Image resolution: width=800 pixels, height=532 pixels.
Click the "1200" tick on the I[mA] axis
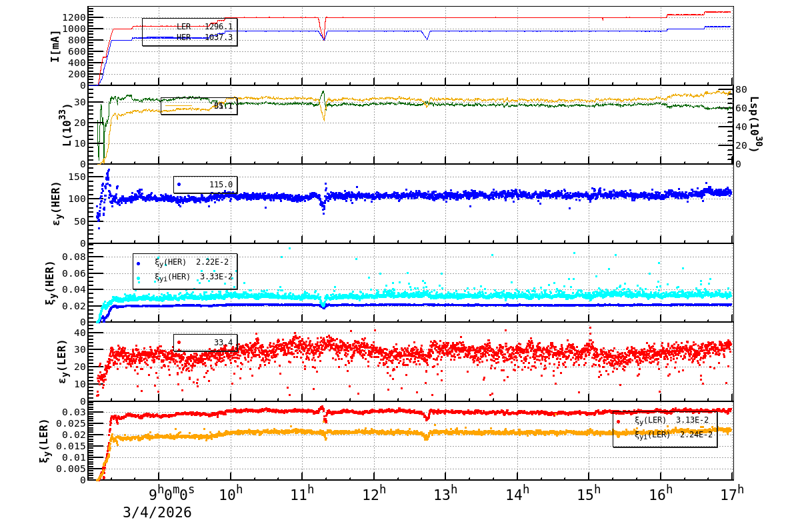pos(73,17)
